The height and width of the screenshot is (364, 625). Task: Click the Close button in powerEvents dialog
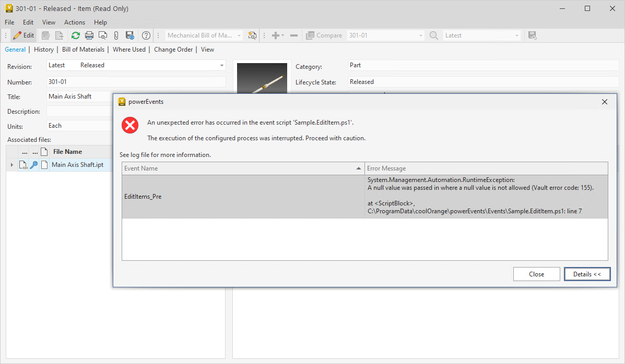point(537,274)
